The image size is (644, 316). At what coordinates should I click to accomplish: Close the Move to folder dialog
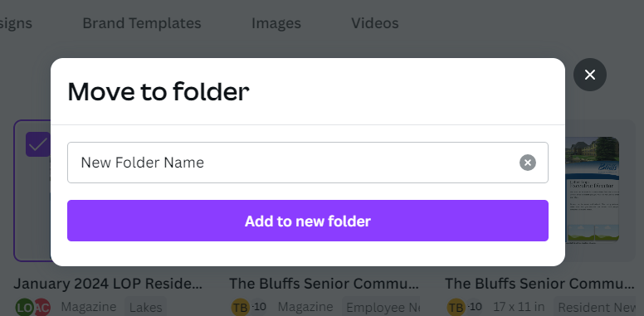(590, 75)
